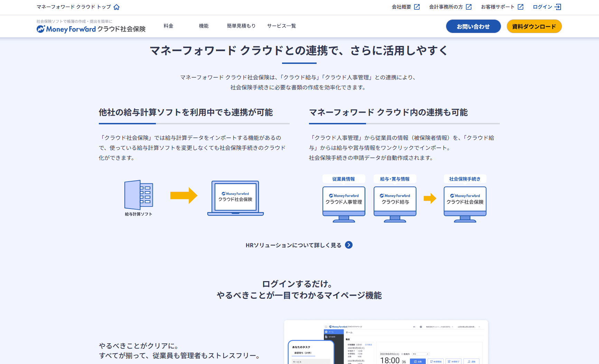Open the マネーフォワード クラウド トップ link
The width and height of the screenshot is (599, 364).
(x=78, y=7)
